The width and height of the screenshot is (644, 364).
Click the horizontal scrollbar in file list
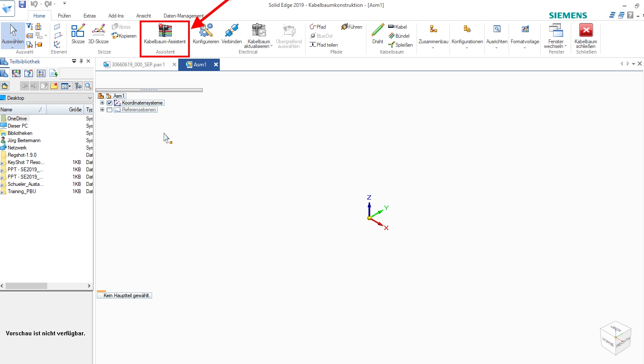point(26,286)
